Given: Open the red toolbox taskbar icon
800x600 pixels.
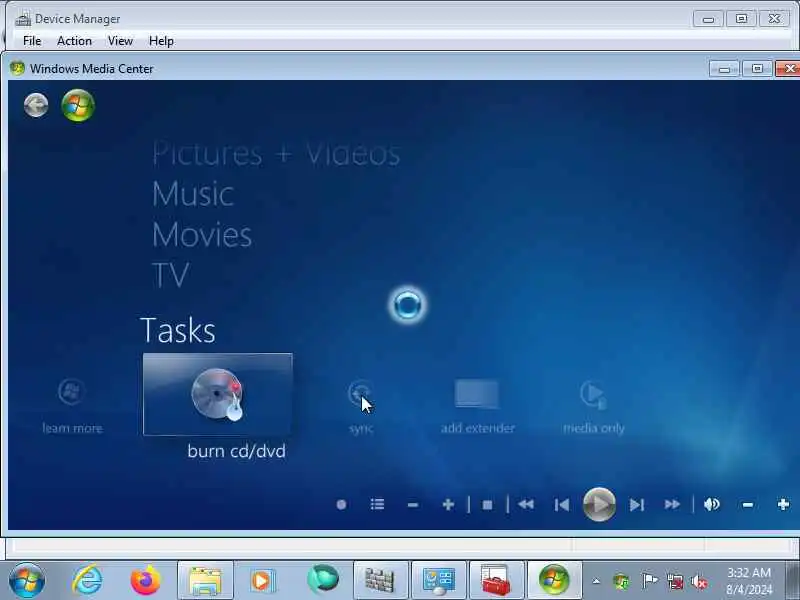Looking at the screenshot, I should tap(496, 580).
